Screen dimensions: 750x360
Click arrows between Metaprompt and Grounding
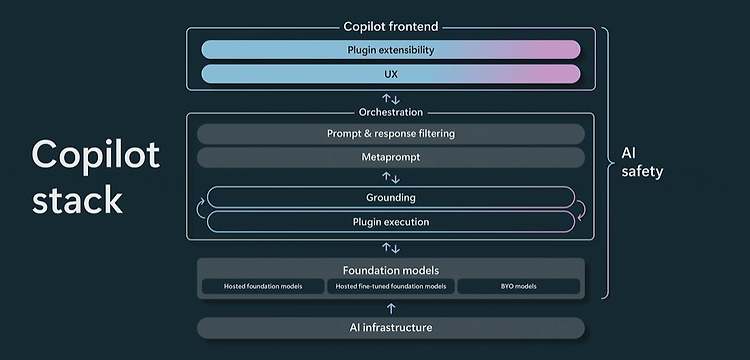390,178
